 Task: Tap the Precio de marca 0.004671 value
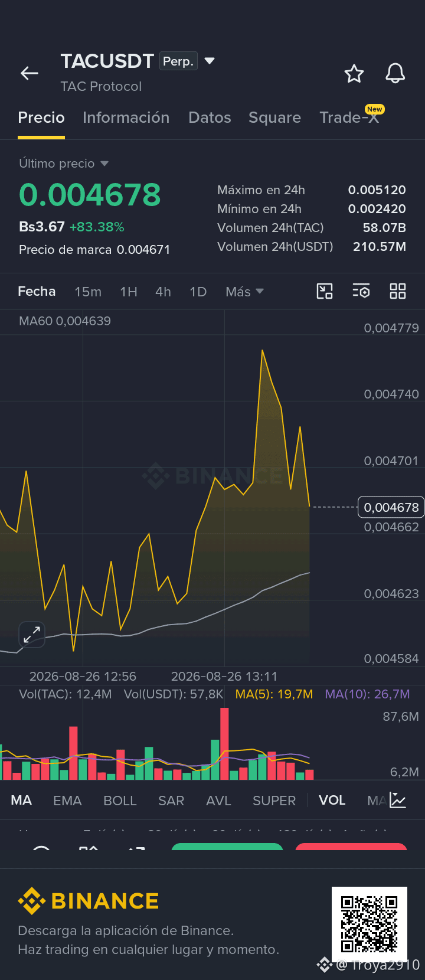143,250
